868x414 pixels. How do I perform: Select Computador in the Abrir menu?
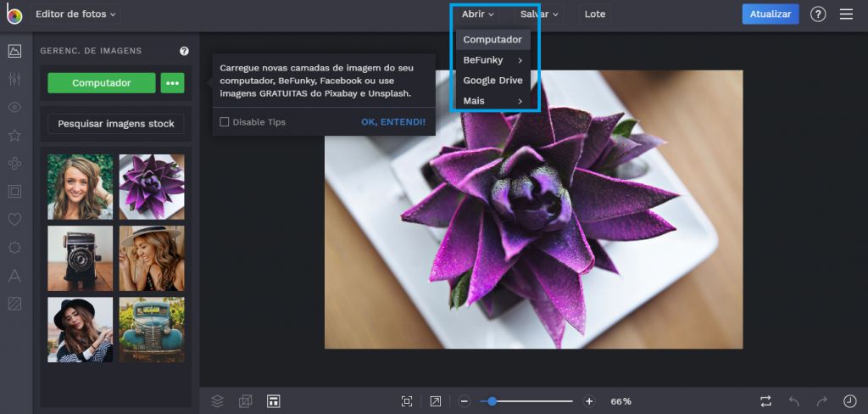pos(492,40)
